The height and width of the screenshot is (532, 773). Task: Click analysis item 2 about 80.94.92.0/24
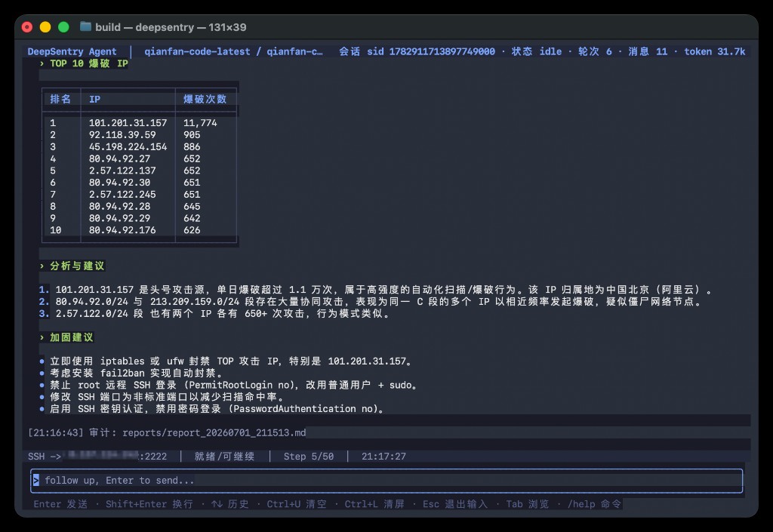click(370, 302)
